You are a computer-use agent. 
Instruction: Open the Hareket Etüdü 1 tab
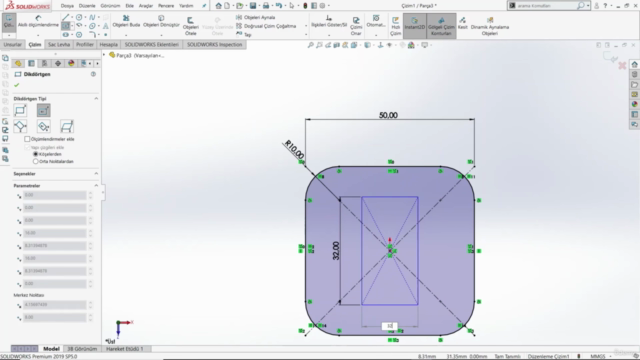[124, 349]
